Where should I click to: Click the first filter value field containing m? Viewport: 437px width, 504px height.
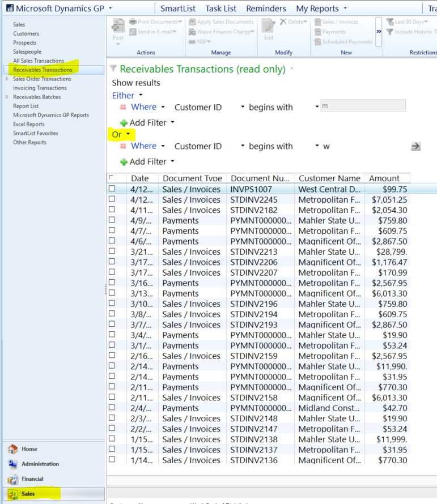(363, 105)
